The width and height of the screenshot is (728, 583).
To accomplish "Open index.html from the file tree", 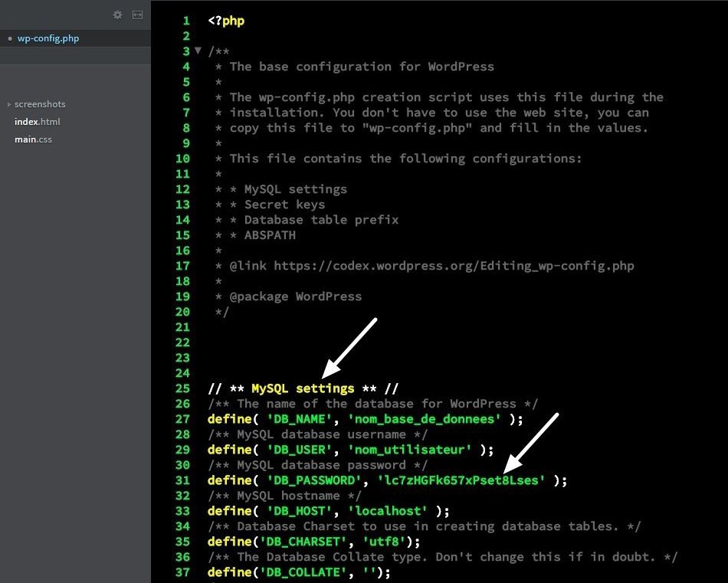I will 37,122.
